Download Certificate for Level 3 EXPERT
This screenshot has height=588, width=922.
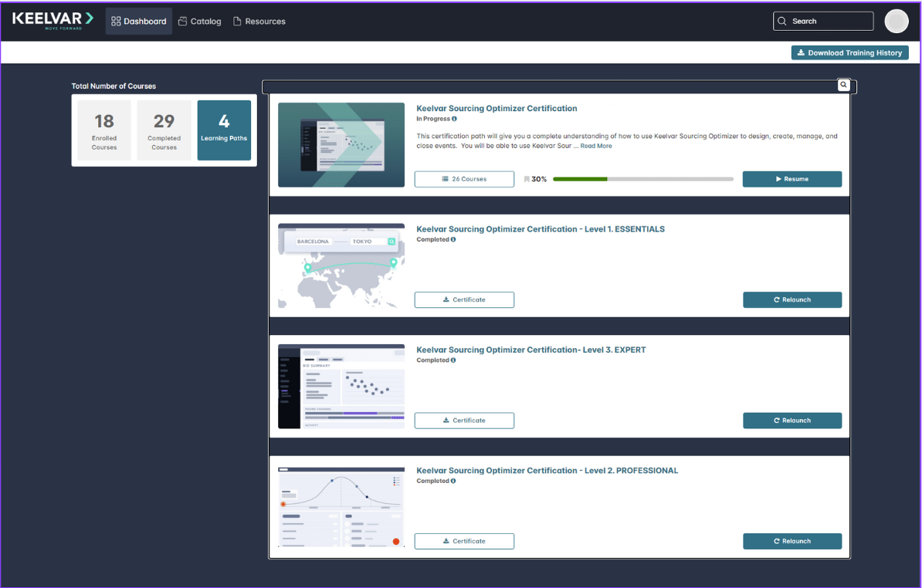click(465, 421)
